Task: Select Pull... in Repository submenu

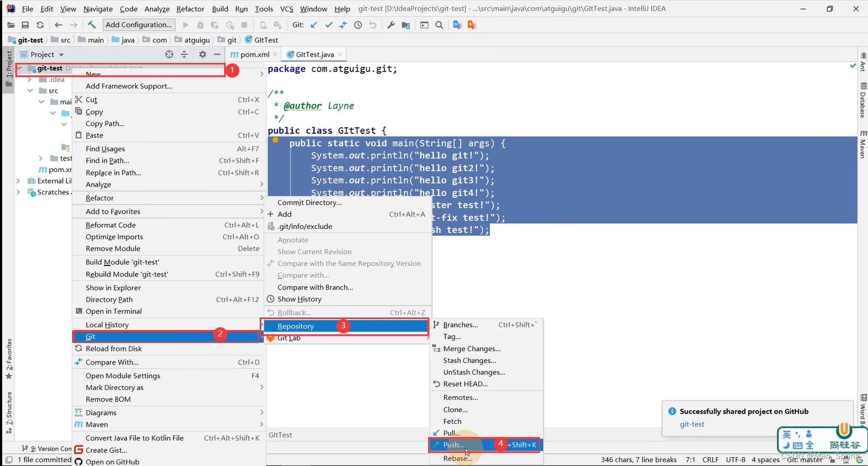Action: click(487, 433)
